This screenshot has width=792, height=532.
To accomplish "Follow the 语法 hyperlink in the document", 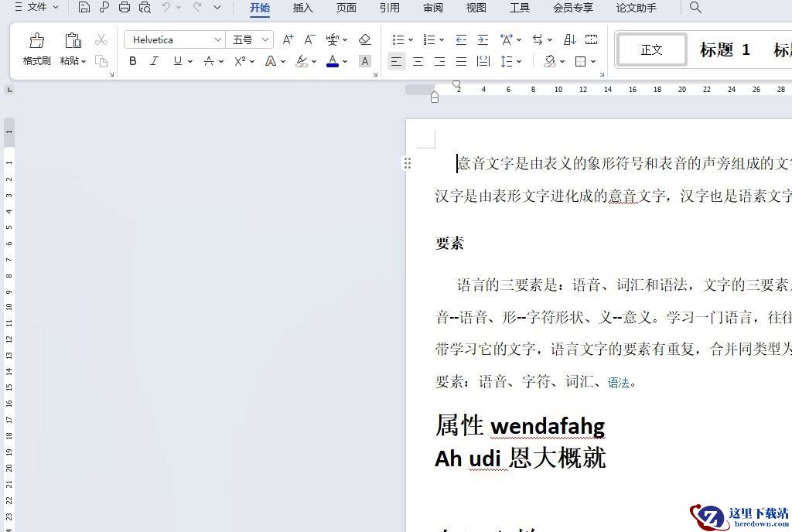I will (x=619, y=383).
